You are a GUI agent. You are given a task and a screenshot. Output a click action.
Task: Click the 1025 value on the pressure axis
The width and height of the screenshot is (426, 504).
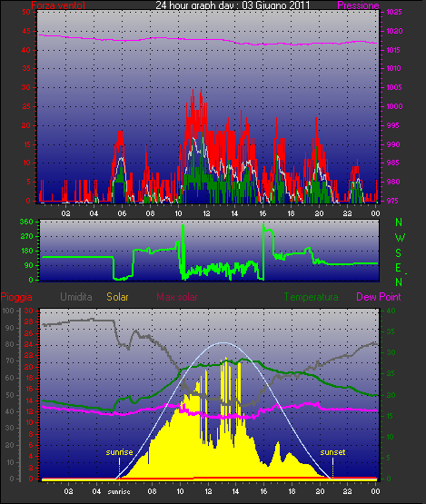coord(394,12)
